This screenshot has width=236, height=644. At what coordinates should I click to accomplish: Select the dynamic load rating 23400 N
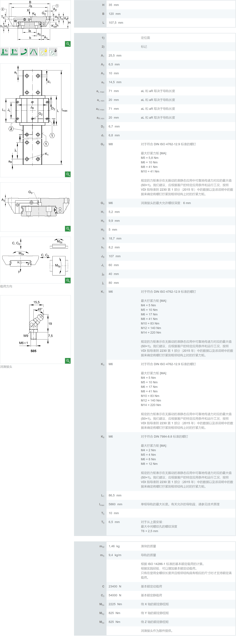(115, 586)
